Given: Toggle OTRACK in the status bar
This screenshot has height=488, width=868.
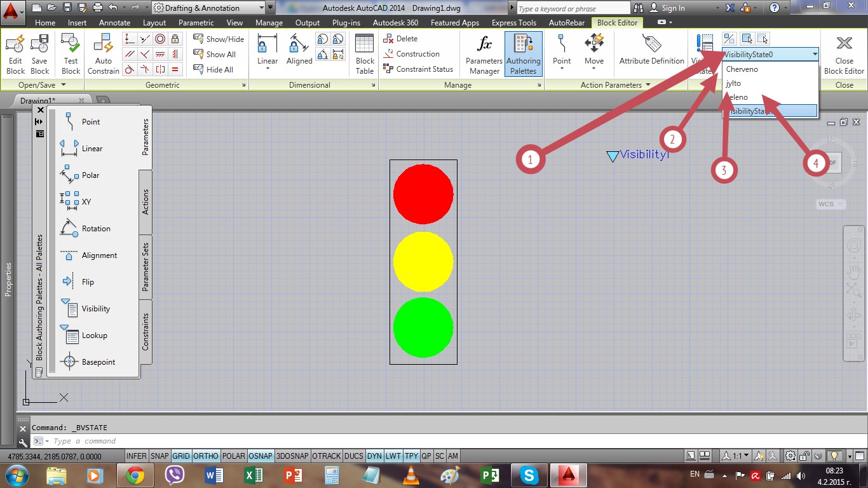Looking at the screenshot, I should [x=327, y=456].
